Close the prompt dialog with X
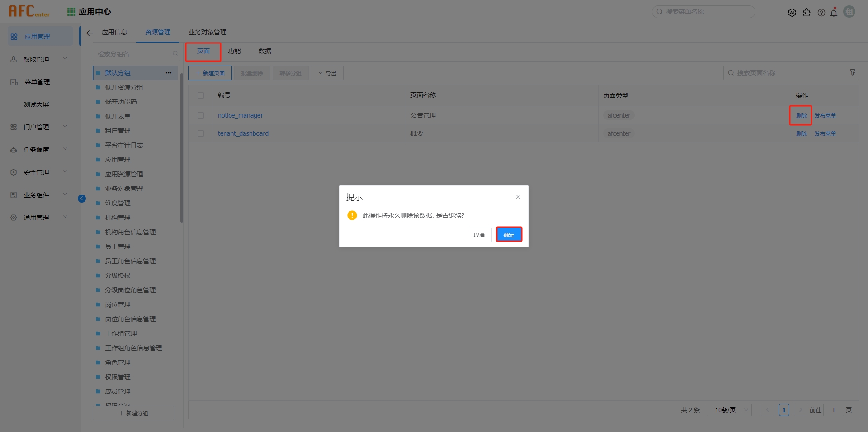This screenshot has height=432, width=868. point(518,197)
